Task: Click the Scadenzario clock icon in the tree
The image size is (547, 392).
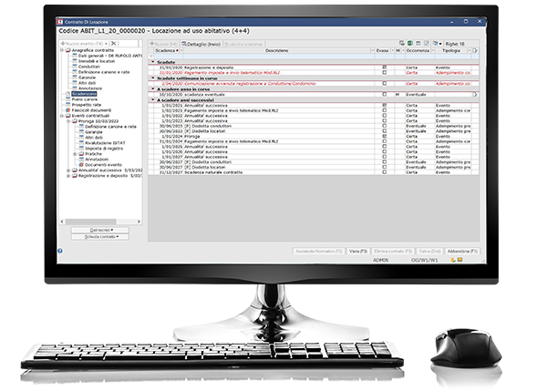Action: click(67, 92)
